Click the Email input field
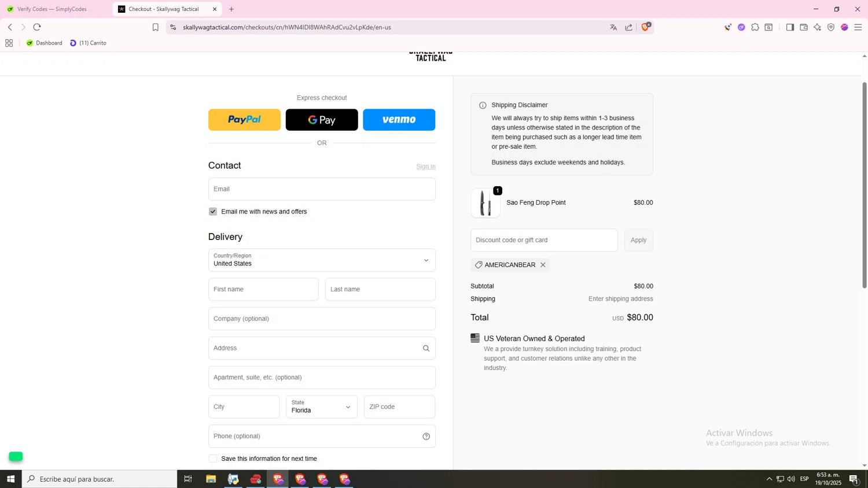 point(322,189)
